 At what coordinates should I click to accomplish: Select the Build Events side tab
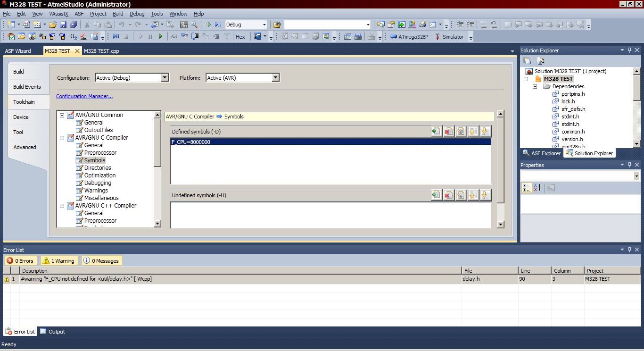pyautogui.click(x=27, y=87)
